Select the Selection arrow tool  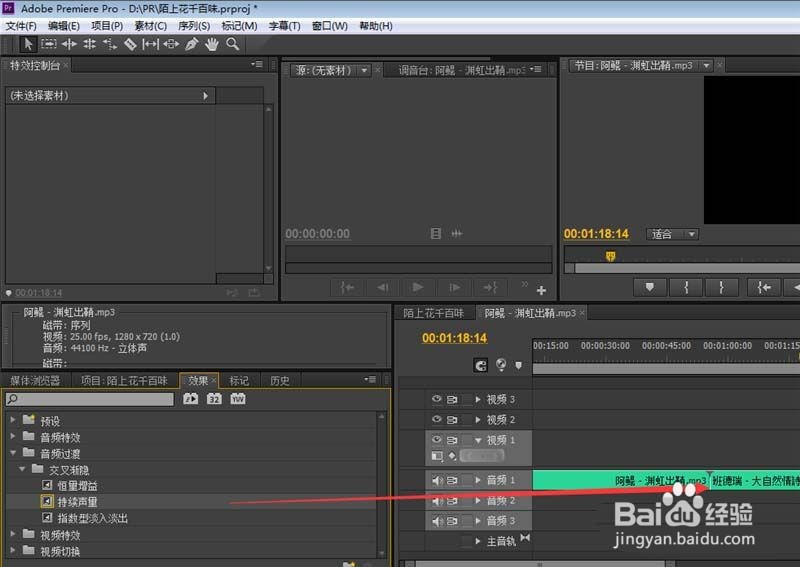coord(28,44)
